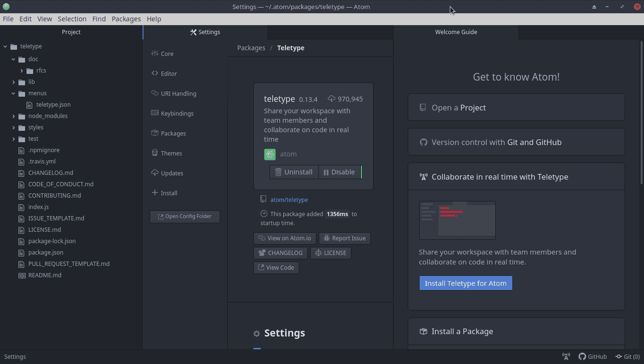Expand the rfcs folder chevron
This screenshot has height=364, width=644.
point(22,71)
